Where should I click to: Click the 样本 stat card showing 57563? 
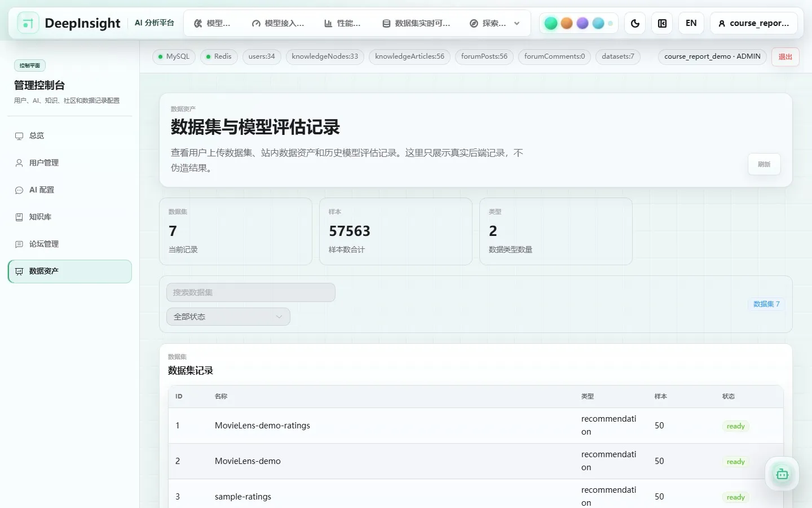tap(396, 231)
